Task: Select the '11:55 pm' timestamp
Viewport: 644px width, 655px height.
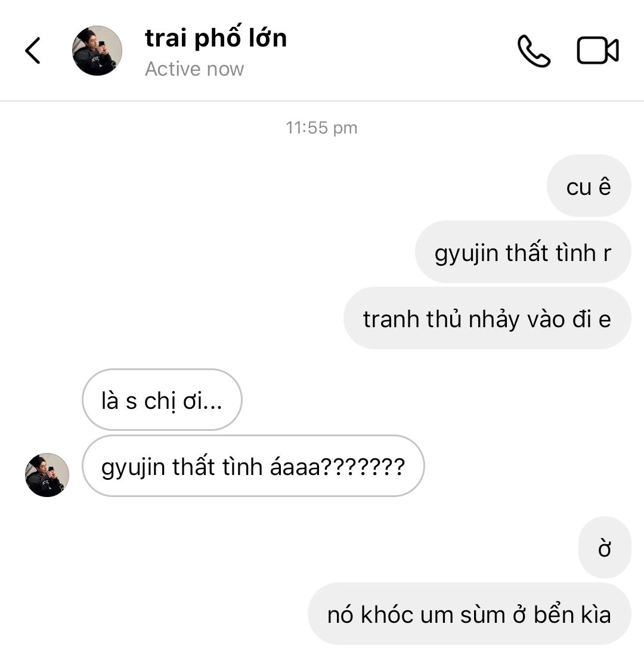Action: 321,128
